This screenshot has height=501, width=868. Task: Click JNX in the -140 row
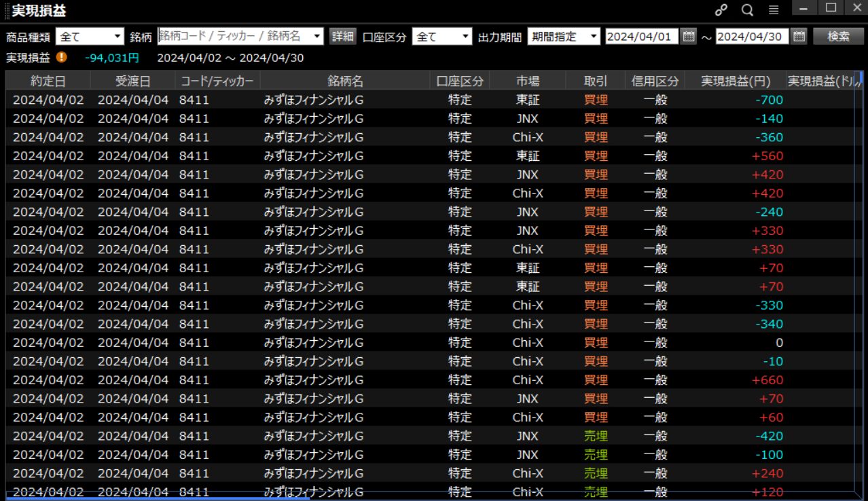[528, 119]
